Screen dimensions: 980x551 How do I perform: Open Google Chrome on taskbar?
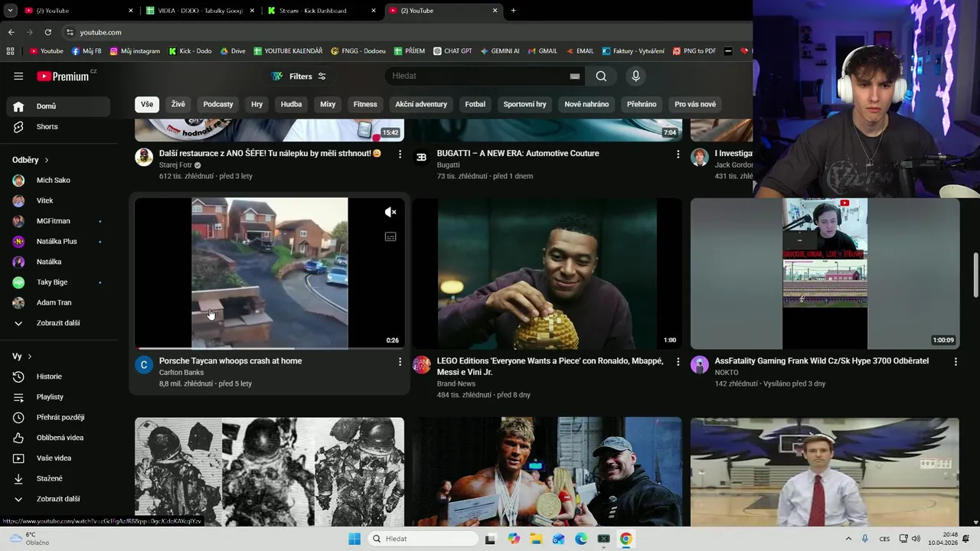[x=626, y=539]
